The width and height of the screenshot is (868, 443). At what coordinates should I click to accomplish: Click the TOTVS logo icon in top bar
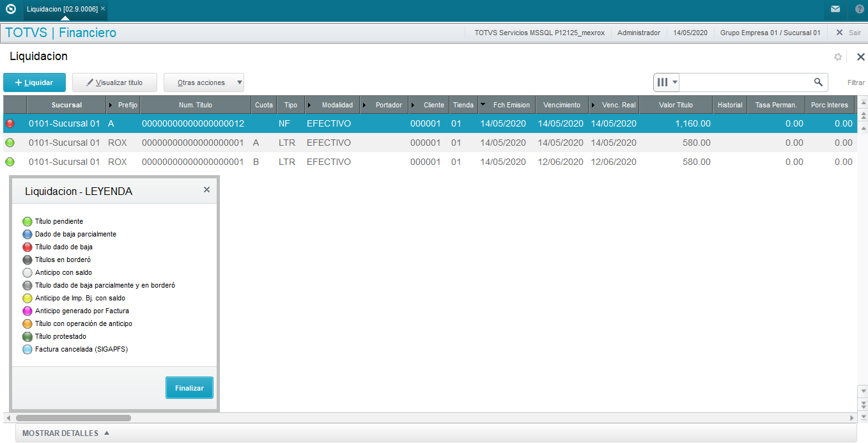(10, 10)
